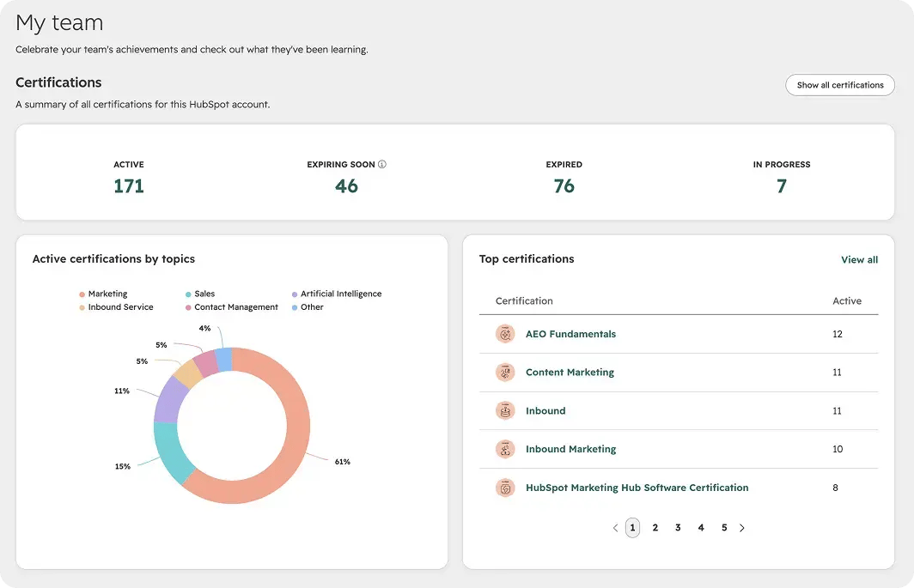
Task: Open HubSpot Marketing Hub Software Certification link
Action: [x=637, y=488]
